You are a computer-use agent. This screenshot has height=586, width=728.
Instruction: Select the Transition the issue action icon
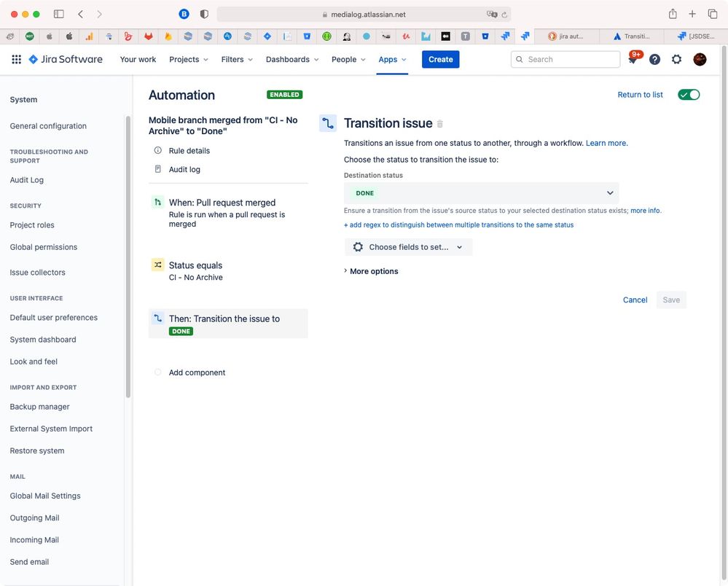(157, 318)
